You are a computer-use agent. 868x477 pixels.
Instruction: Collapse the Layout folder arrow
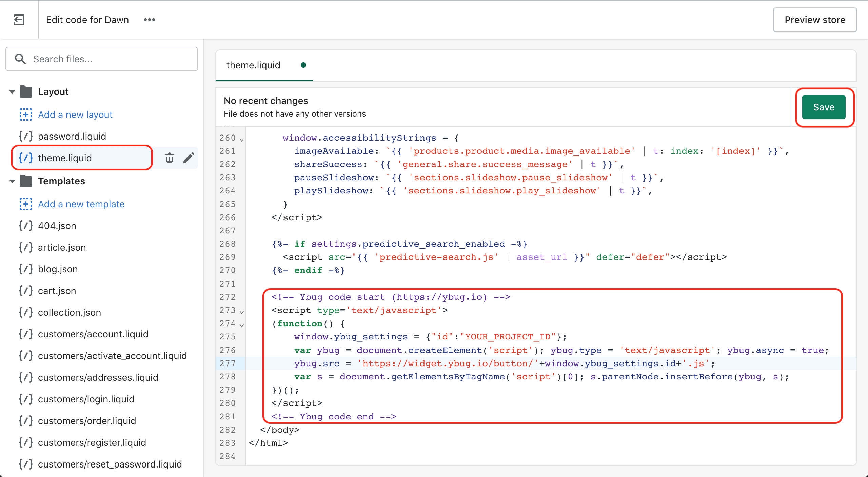point(12,91)
